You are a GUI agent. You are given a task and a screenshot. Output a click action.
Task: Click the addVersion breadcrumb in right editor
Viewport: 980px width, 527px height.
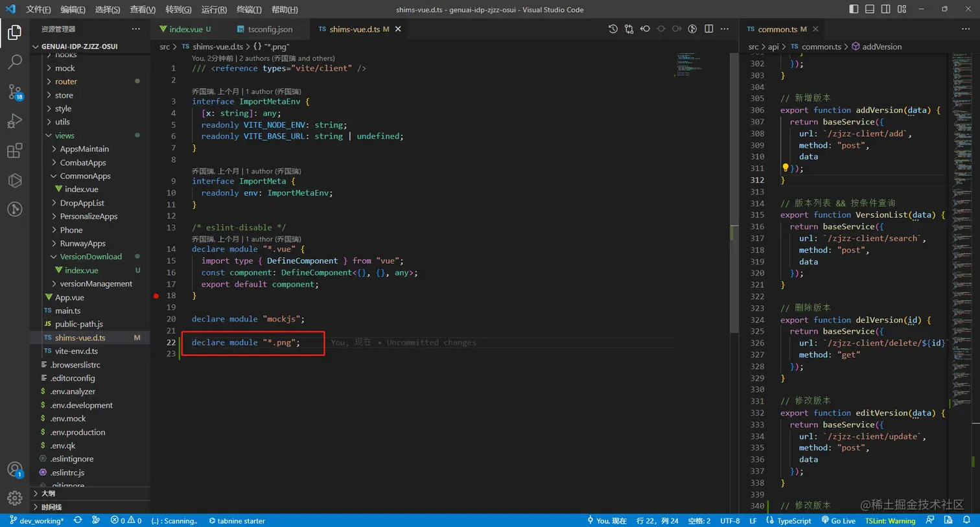[876, 47]
